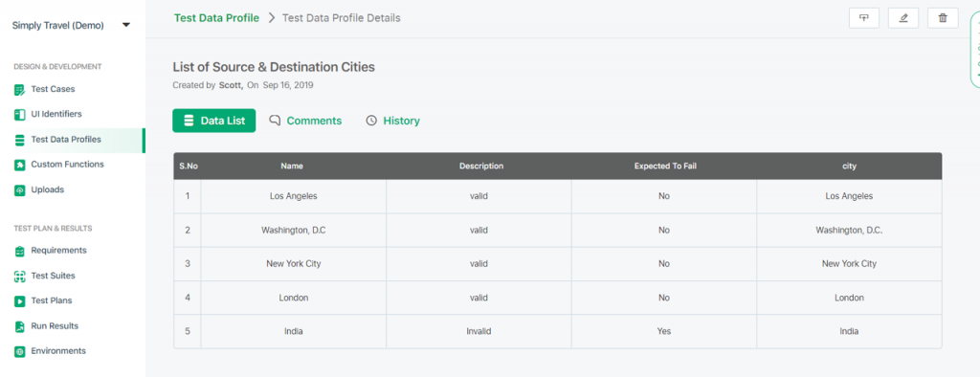Open Environments from sidebar
The width and height of the screenshot is (980, 377).
pyautogui.click(x=58, y=351)
